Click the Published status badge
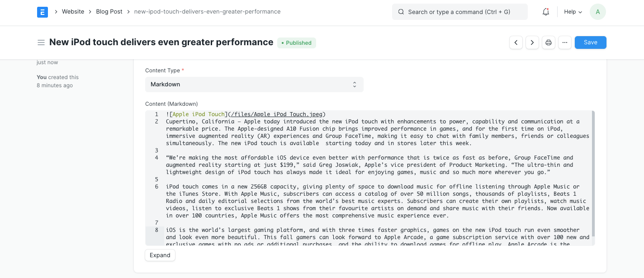This screenshot has height=278, width=644. point(296,42)
